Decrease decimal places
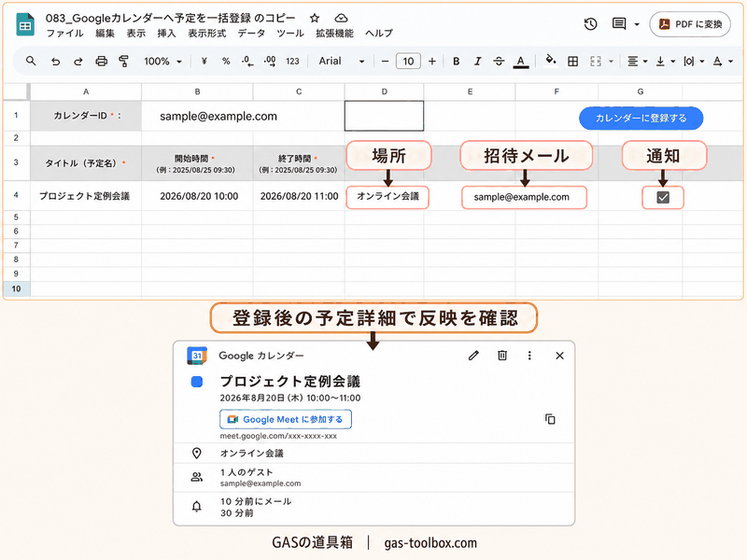This screenshot has height=560, width=747. click(247, 61)
